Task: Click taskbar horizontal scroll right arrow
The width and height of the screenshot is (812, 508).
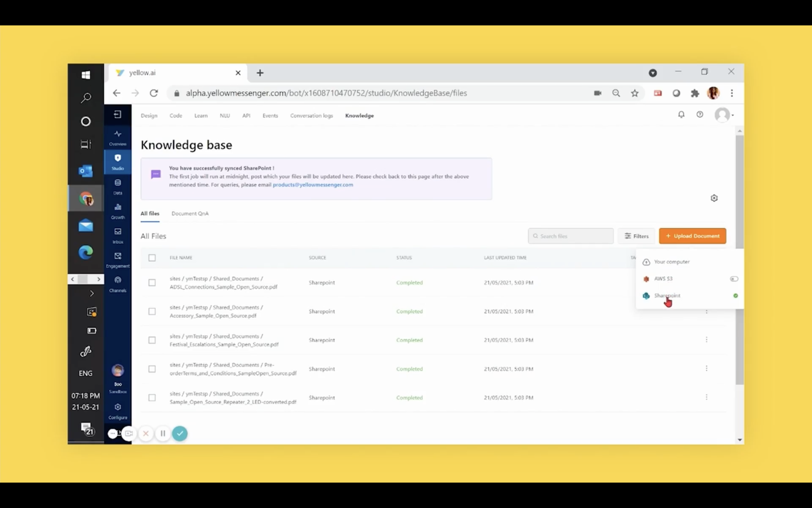Action: tap(99, 279)
